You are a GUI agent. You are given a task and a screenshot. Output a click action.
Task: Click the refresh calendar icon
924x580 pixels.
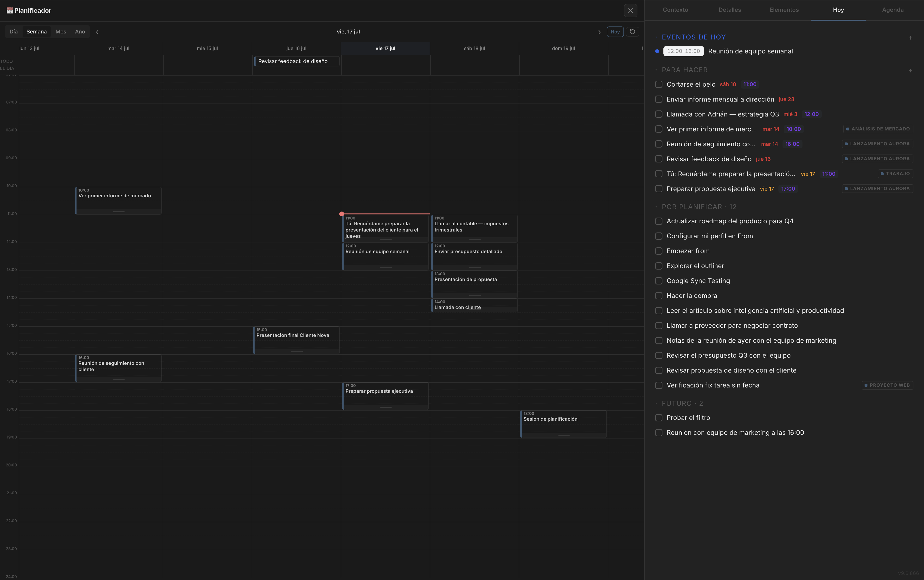point(632,32)
